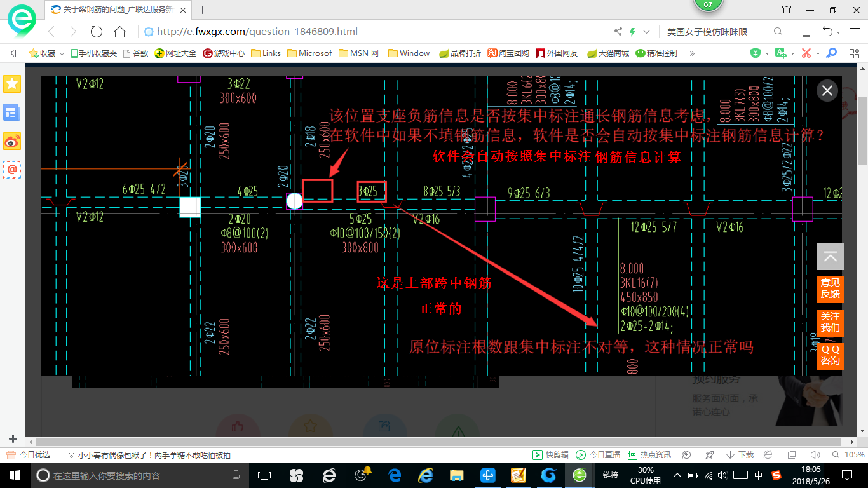
Task: Open the Microsof bookmark folder
Action: pos(309,53)
